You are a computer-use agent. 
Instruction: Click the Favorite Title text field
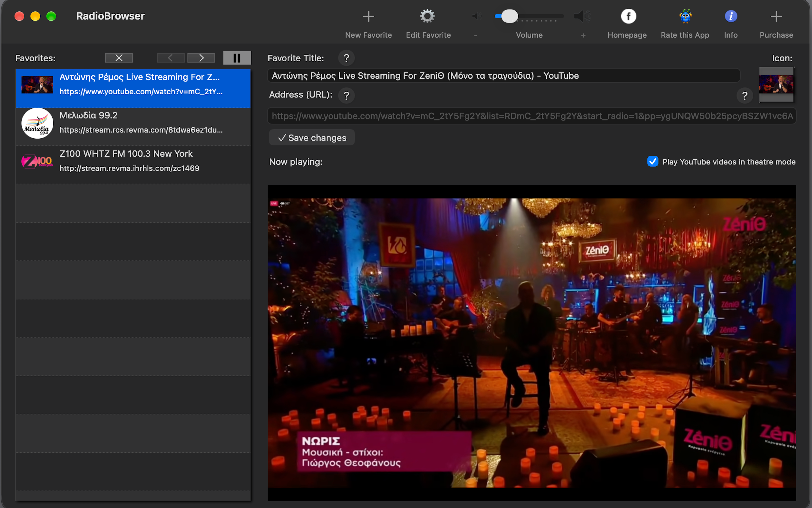(x=504, y=76)
